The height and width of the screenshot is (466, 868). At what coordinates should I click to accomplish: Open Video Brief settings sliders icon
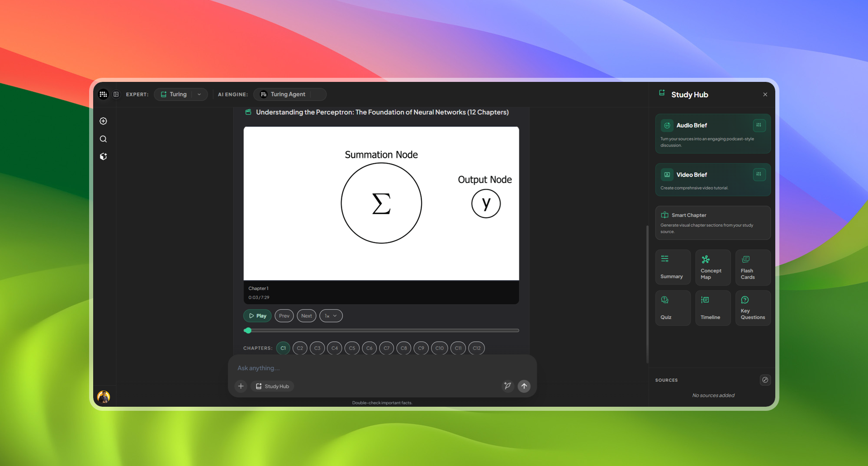[759, 174]
